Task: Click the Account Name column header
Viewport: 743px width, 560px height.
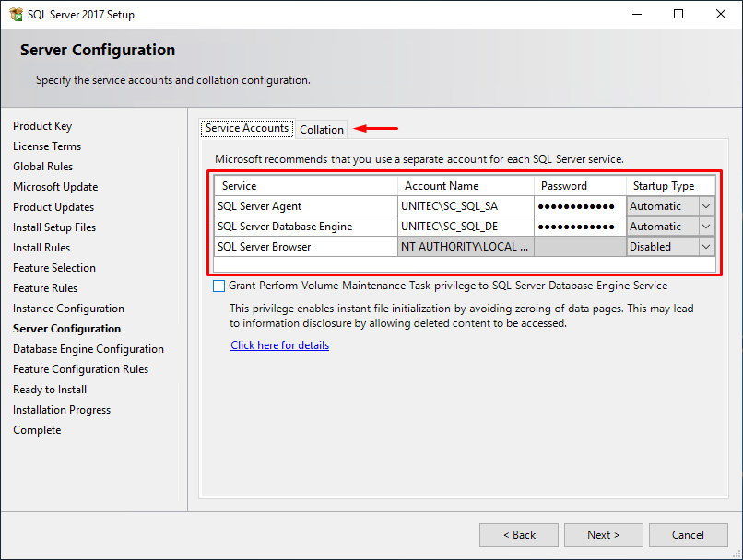Action: [x=466, y=186]
